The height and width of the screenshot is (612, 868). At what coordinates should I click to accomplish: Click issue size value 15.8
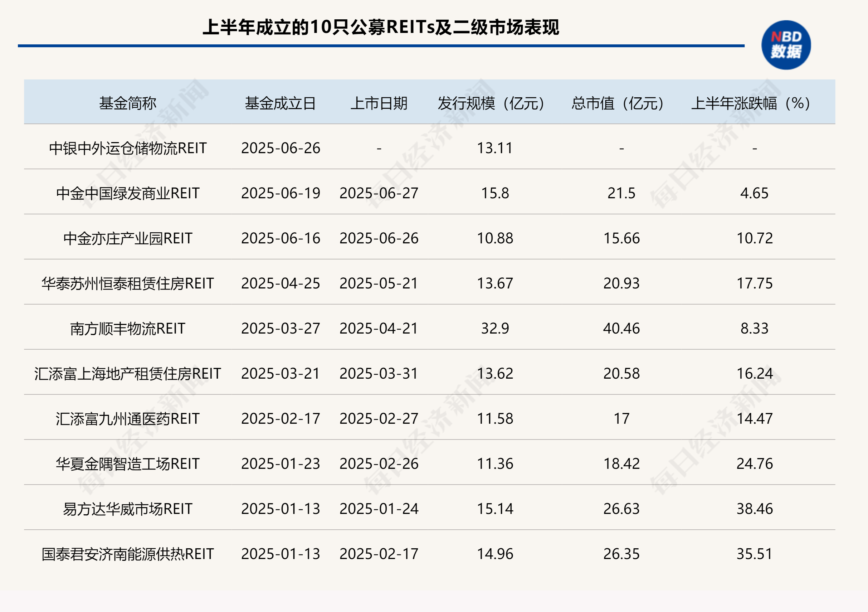pos(495,193)
